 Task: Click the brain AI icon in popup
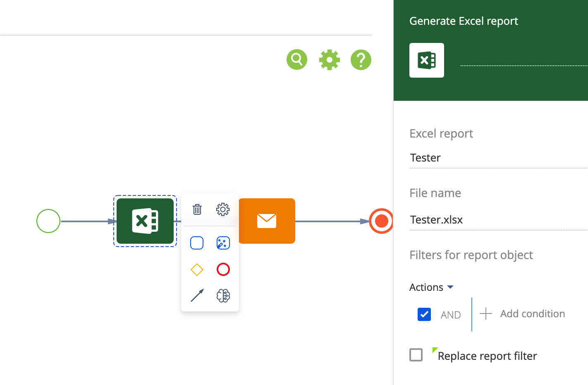(223, 296)
